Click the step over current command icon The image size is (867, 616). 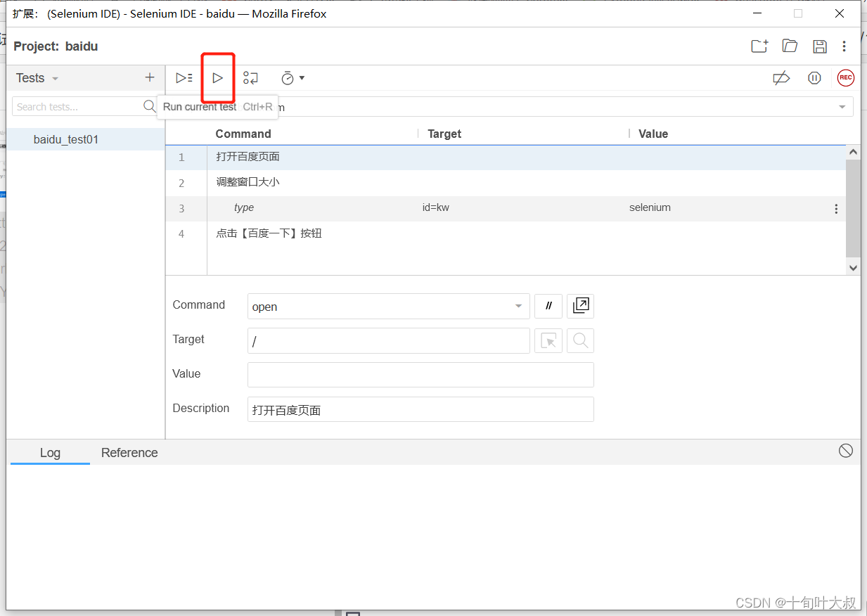click(x=250, y=78)
